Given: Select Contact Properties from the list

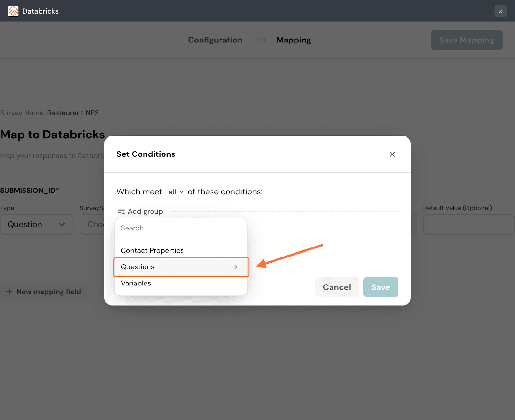Looking at the screenshot, I should click(x=152, y=251).
